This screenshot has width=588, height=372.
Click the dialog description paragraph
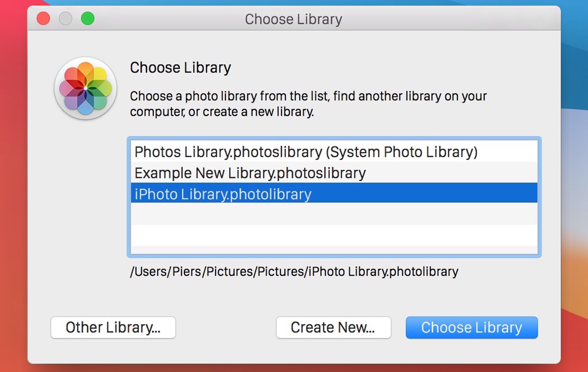tap(308, 103)
